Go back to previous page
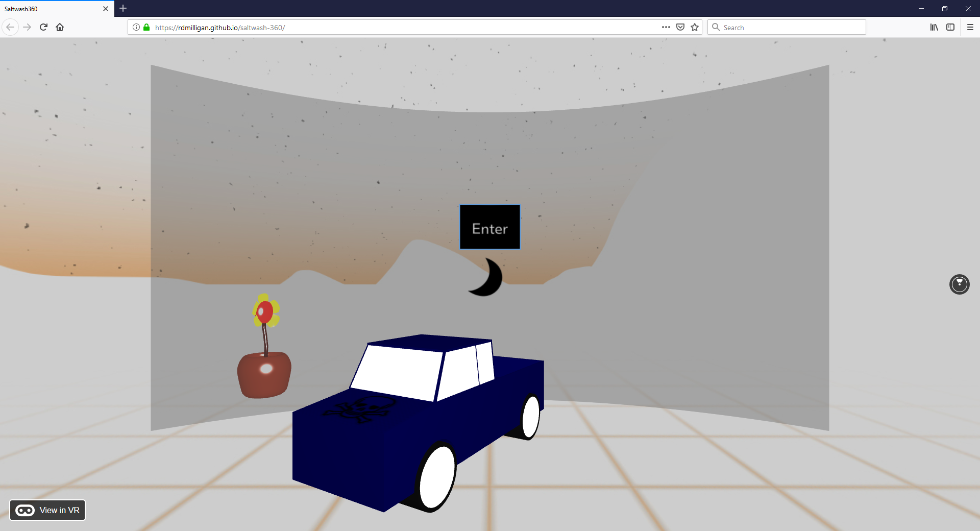The width and height of the screenshot is (980, 531). coord(10,27)
